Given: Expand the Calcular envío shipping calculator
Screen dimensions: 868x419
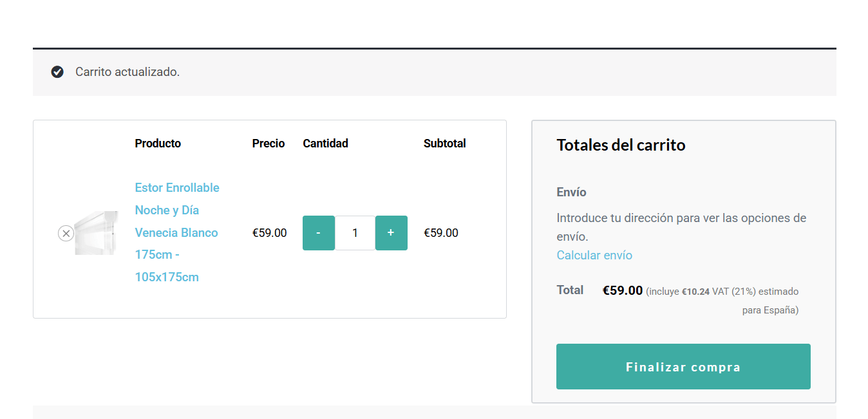Looking at the screenshot, I should pos(594,256).
